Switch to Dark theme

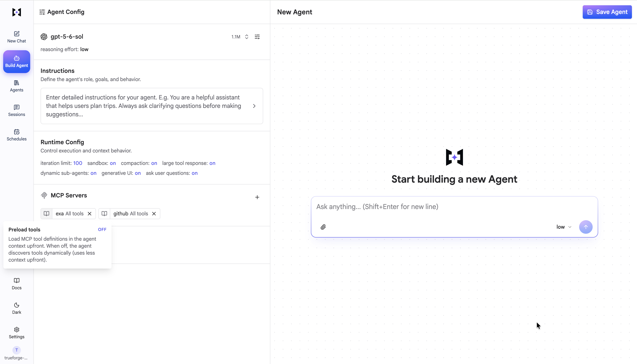16,308
